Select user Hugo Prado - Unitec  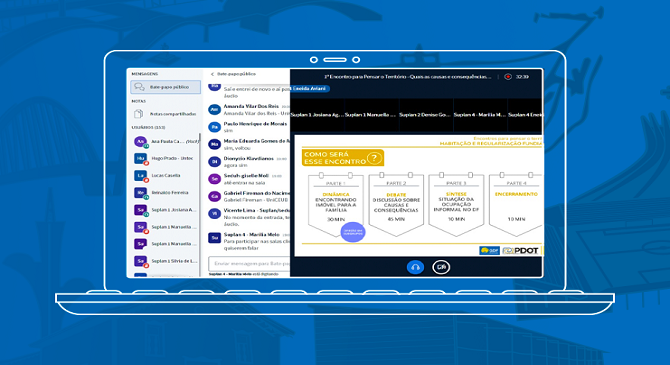pyautogui.click(x=166, y=158)
